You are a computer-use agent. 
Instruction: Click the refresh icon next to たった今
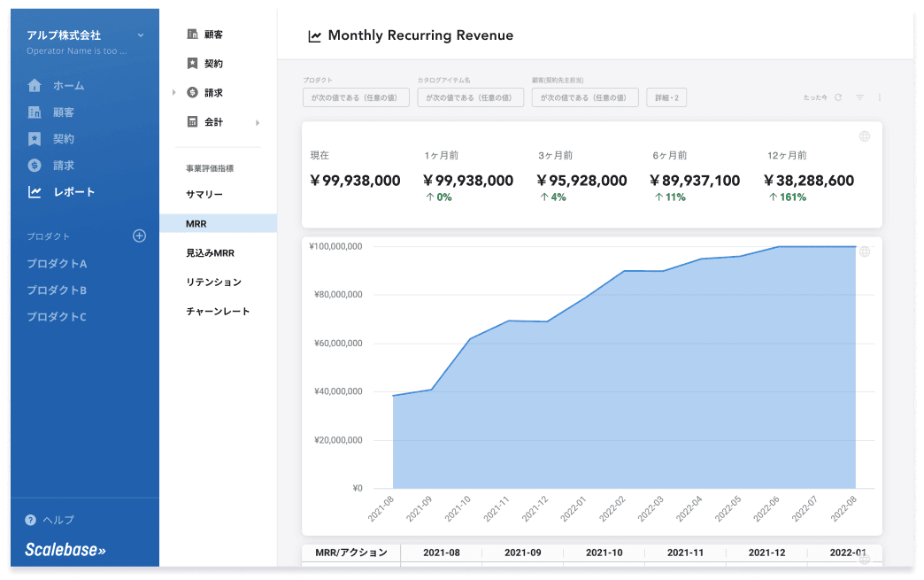coord(838,97)
